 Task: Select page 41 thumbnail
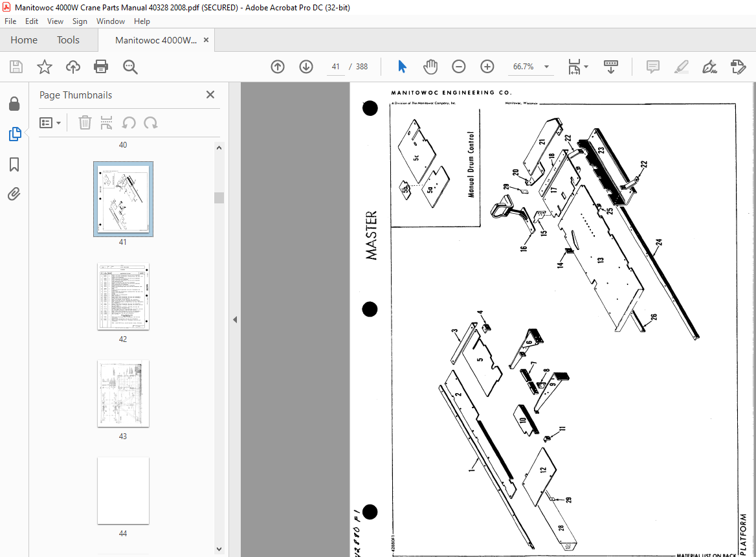123,199
